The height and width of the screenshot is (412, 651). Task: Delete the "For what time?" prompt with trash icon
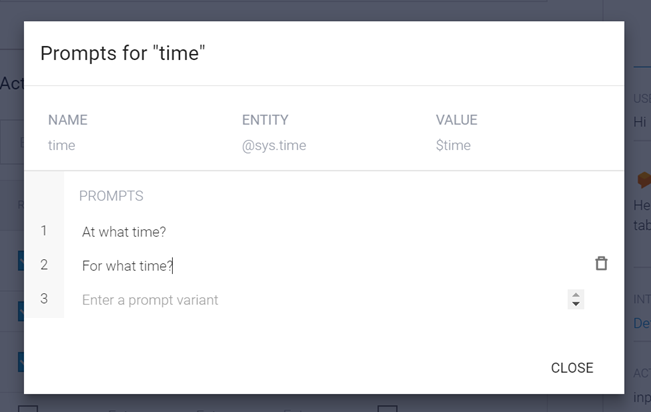click(601, 264)
